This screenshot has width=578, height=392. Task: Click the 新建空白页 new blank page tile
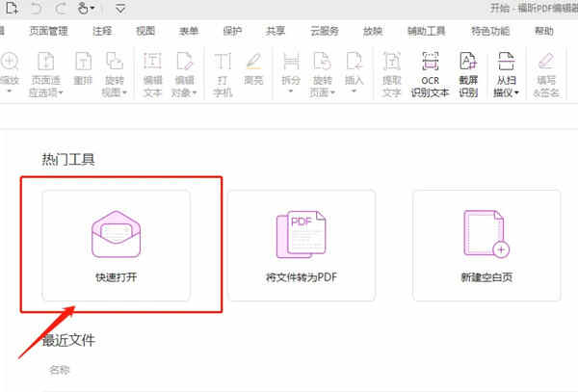[x=486, y=245]
